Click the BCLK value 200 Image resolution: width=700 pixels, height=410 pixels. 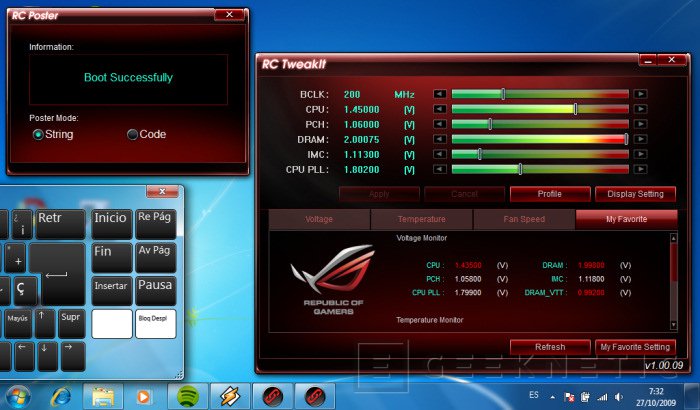tap(352, 94)
